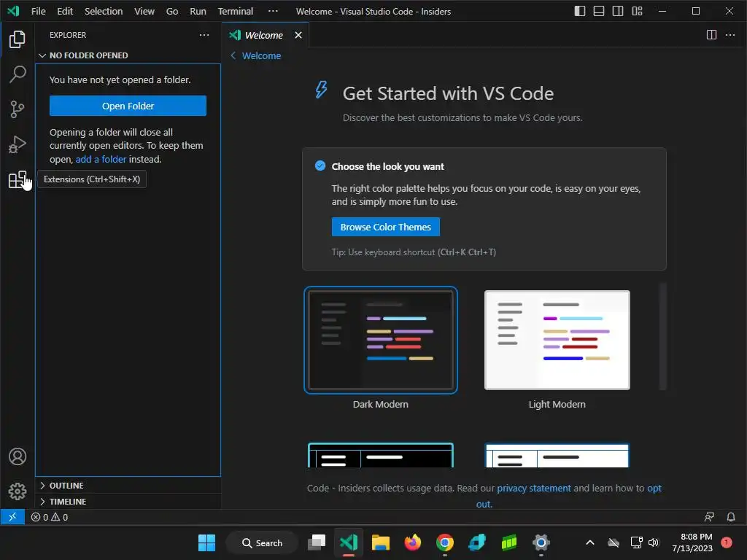747x560 pixels.
Task: Collapse the NO FOLDER OPENED section
Action: pyautogui.click(x=42, y=55)
